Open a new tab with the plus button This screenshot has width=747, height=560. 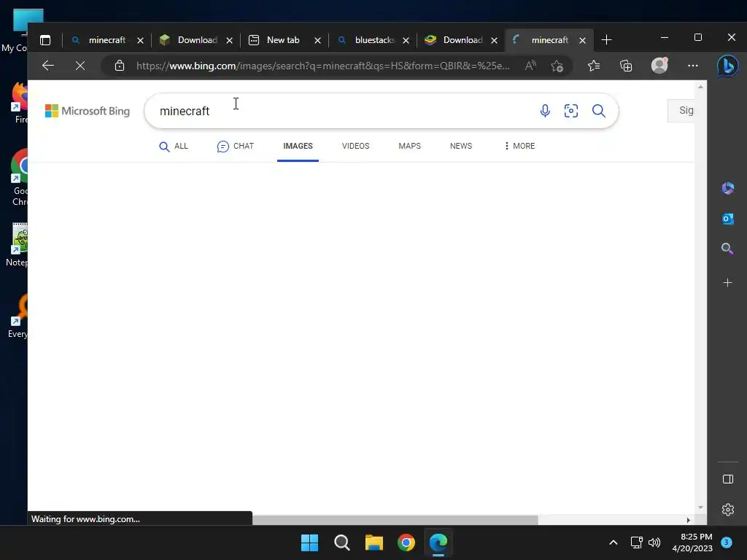point(606,40)
